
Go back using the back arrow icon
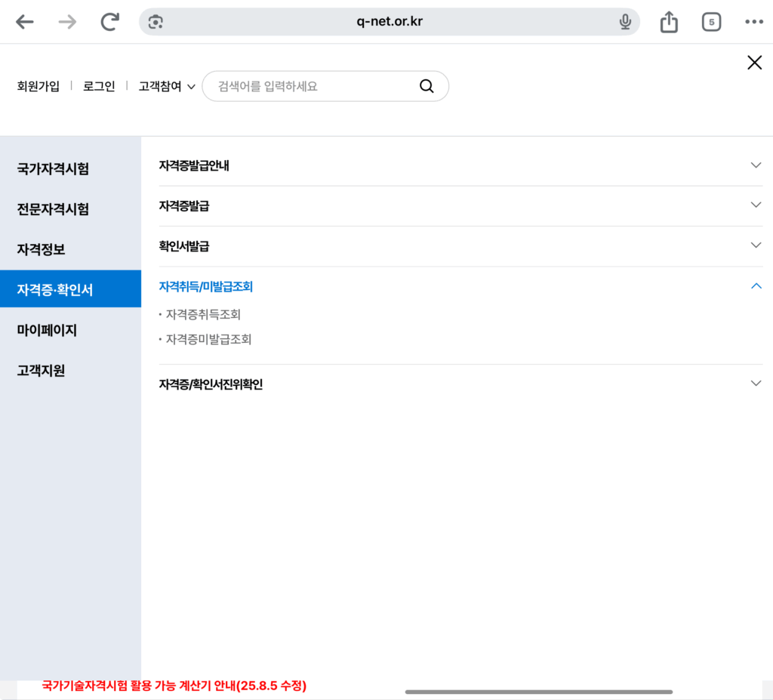click(x=25, y=21)
